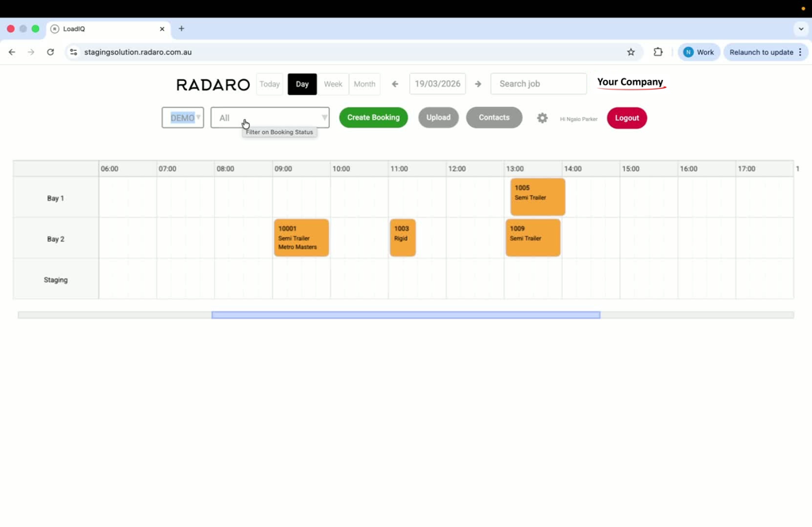Screen dimensions: 812x527
Task: Go to previous day arrow
Action: [x=395, y=84]
